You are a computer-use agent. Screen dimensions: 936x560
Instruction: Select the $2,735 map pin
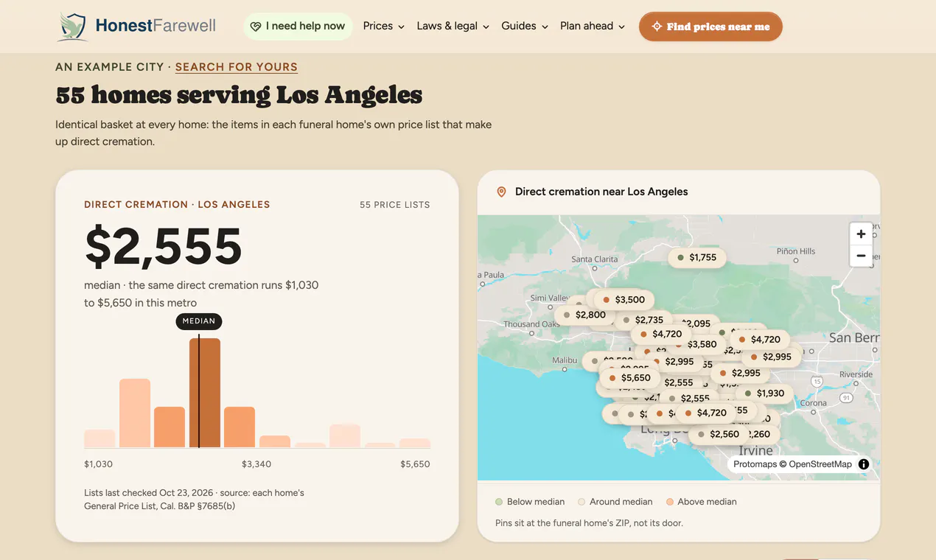coord(643,320)
